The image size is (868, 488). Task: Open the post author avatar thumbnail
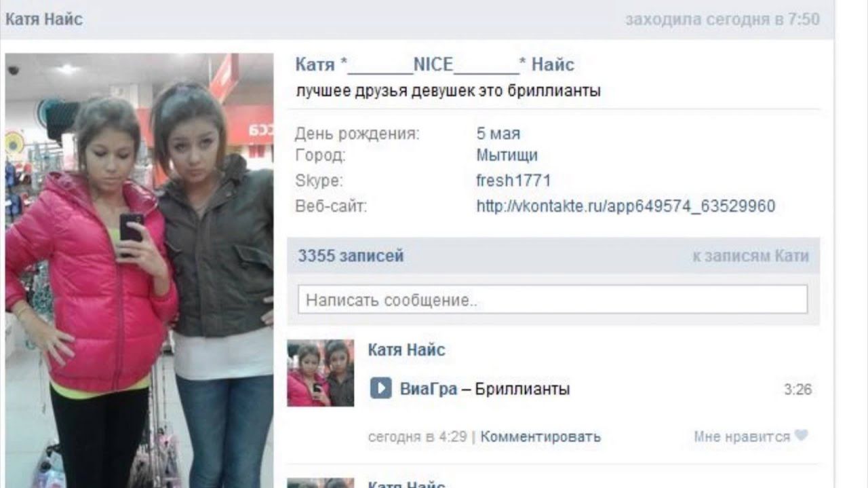click(320, 373)
